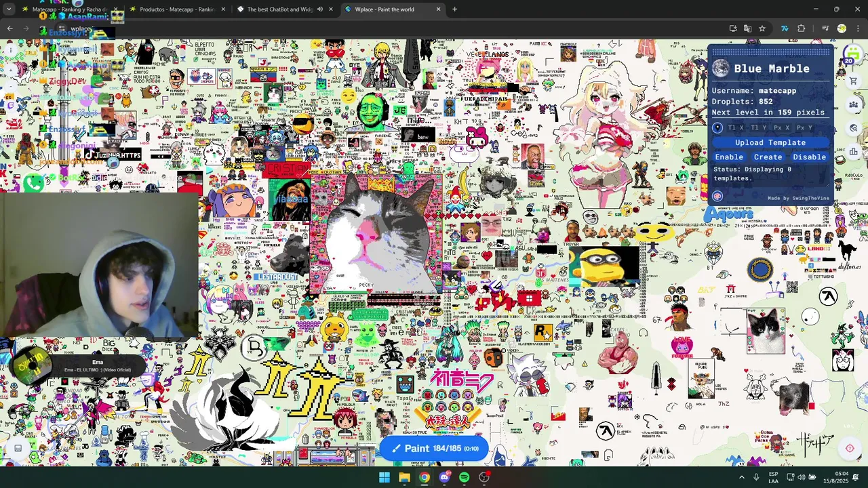
Task: Open the Chrome profile avatar
Action: 842,28
